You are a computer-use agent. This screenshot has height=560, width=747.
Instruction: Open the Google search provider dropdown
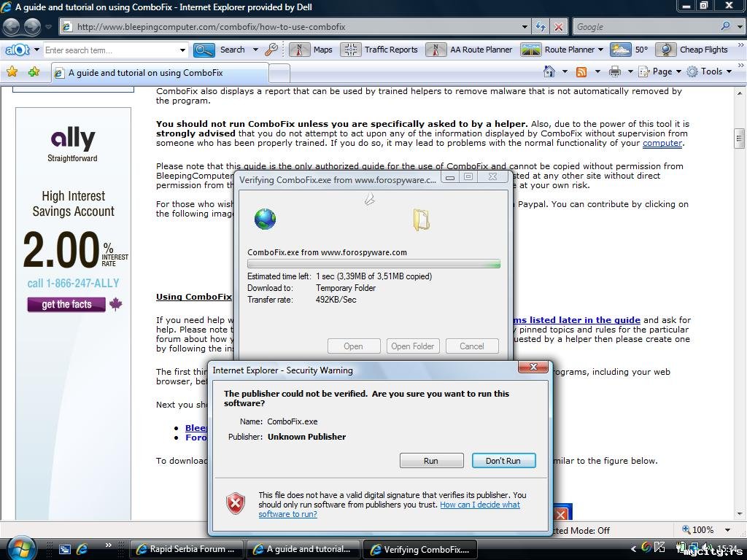(x=740, y=27)
